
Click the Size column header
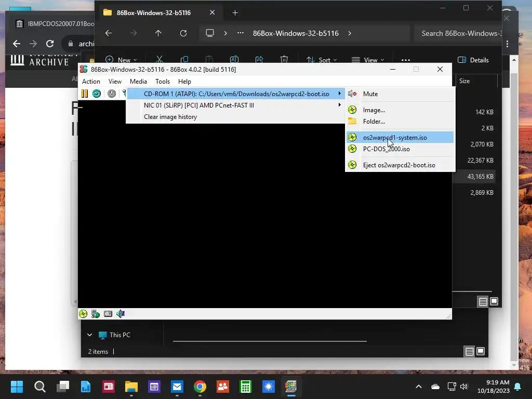tap(464, 81)
